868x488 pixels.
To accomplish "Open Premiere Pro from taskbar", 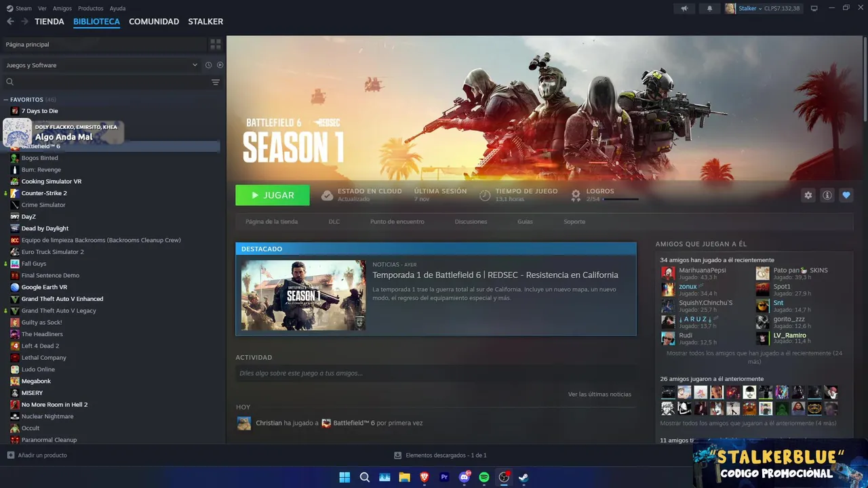I will point(444,477).
